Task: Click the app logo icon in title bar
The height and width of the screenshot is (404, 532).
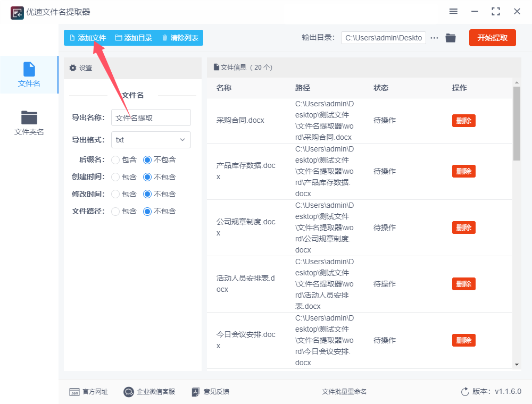Action: point(17,13)
